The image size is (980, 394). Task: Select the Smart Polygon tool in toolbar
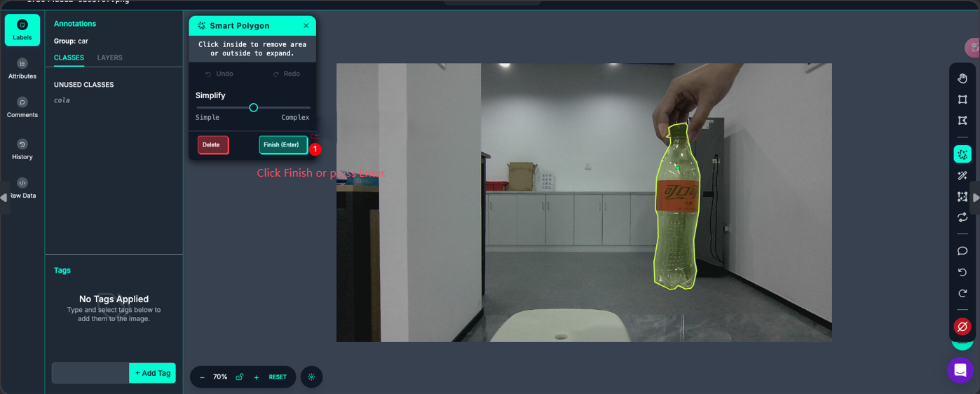click(x=962, y=154)
